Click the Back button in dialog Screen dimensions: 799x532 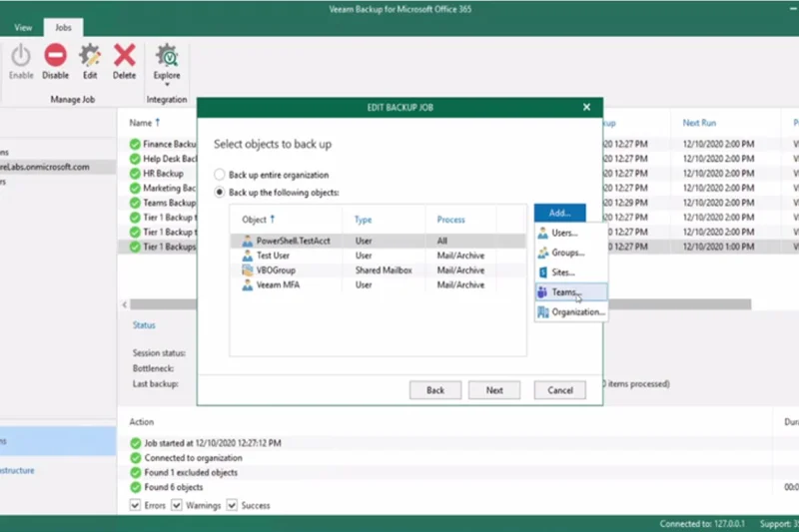[435, 390]
